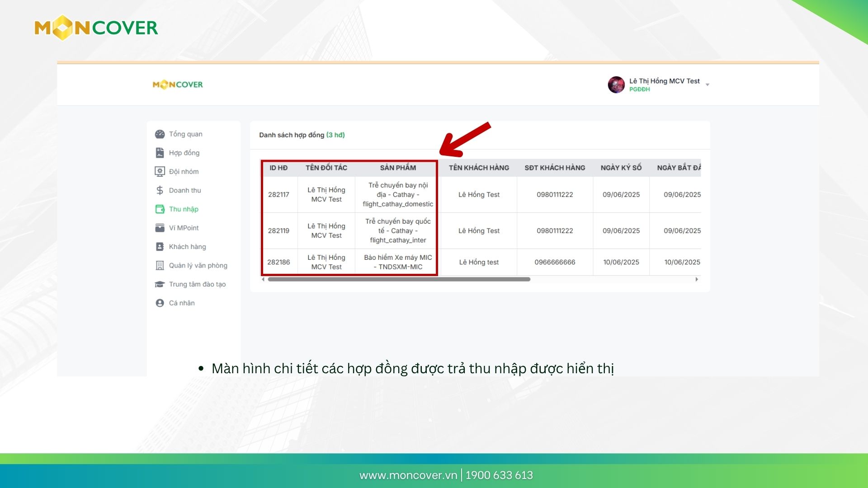Click the Tổng quan dashboard gauge icon
The width and height of the screenshot is (868, 488).
(160, 134)
